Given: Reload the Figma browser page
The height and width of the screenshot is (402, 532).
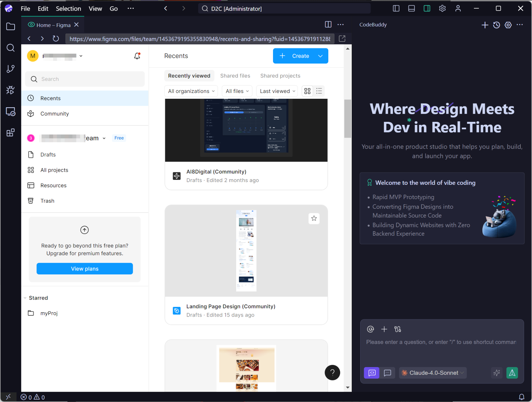Looking at the screenshot, I should (x=56, y=39).
